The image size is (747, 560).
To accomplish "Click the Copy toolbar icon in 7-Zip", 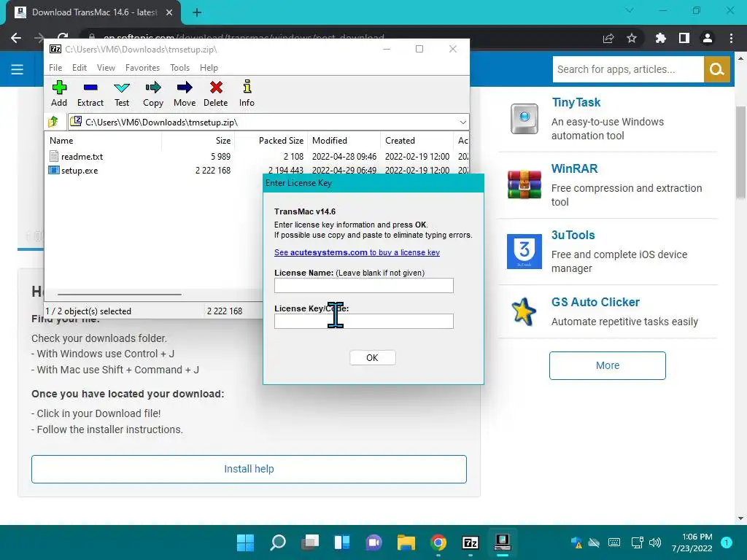I will tap(153, 93).
